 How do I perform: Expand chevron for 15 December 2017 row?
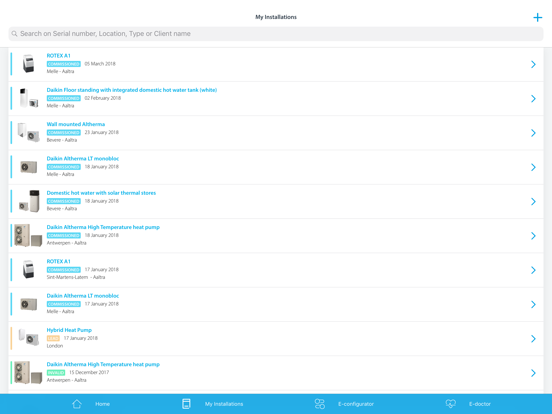(533, 373)
